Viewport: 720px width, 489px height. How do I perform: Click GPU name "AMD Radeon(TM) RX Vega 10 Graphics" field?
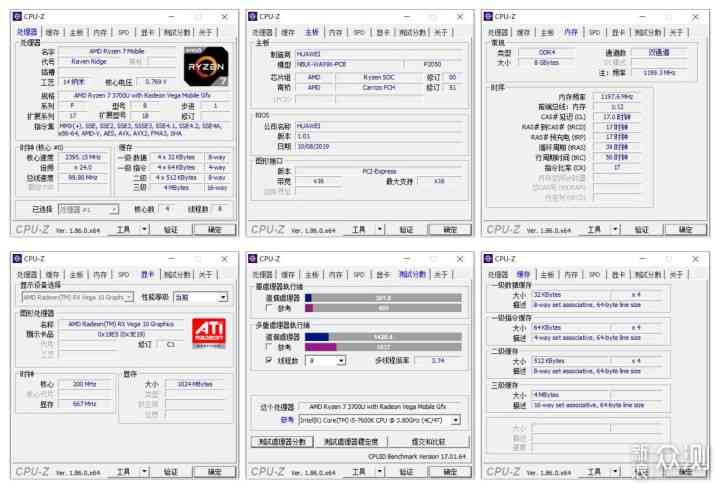click(121, 324)
